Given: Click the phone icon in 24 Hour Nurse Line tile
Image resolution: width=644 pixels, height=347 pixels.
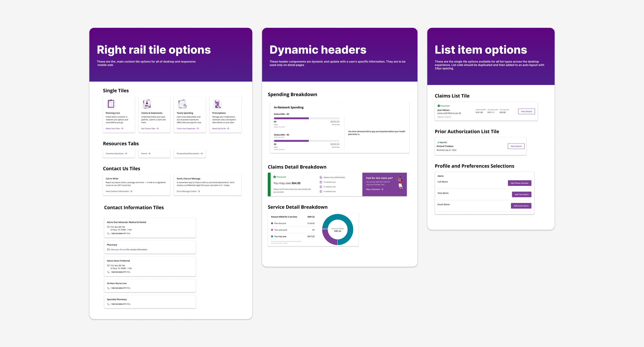Looking at the screenshot, I should (x=108, y=288).
